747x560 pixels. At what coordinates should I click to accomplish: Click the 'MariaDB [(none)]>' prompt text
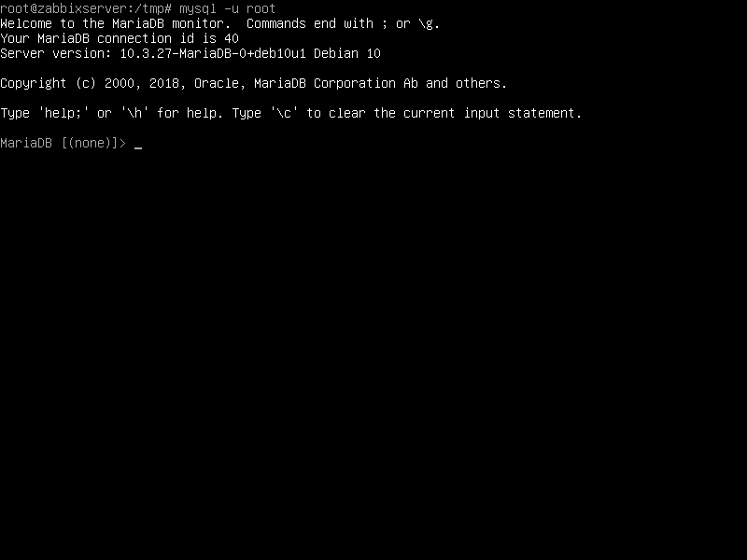pos(63,143)
